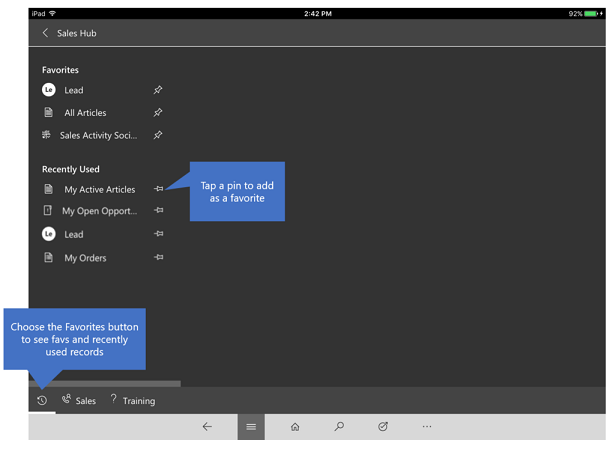Tap the back chevron beside Sales Hub
This screenshot has width=615, height=450.
(45, 33)
